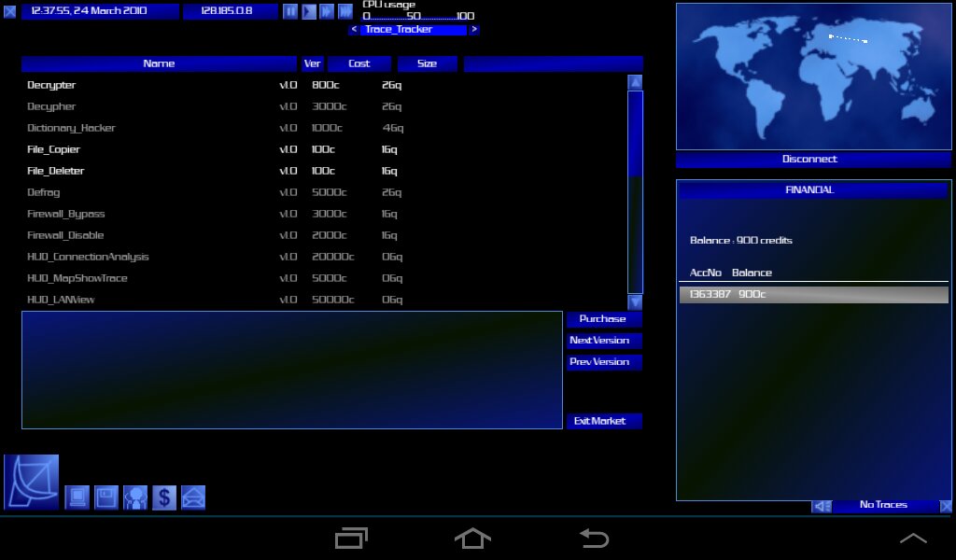Set game speed to normal play
Viewport: 956px width, 560px height.
(309, 11)
